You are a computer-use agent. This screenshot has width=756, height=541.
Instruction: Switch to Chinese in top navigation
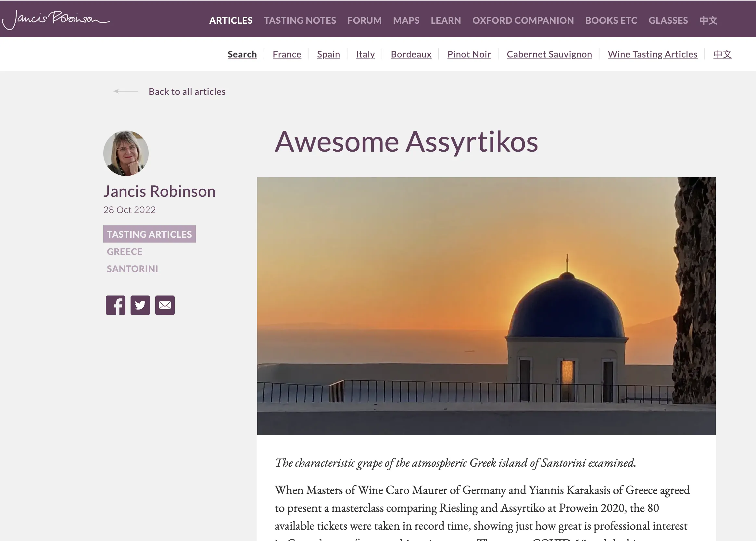tap(708, 20)
